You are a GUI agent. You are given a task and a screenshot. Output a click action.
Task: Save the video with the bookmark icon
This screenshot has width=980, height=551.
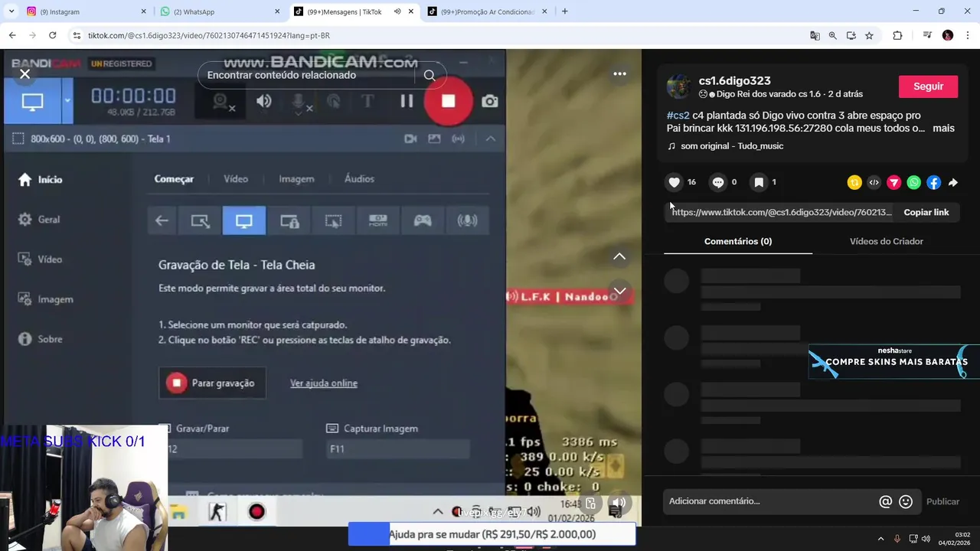[x=759, y=182]
